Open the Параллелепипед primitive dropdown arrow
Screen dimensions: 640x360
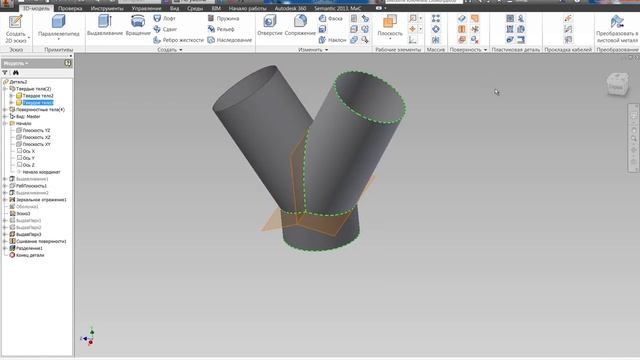point(58,39)
